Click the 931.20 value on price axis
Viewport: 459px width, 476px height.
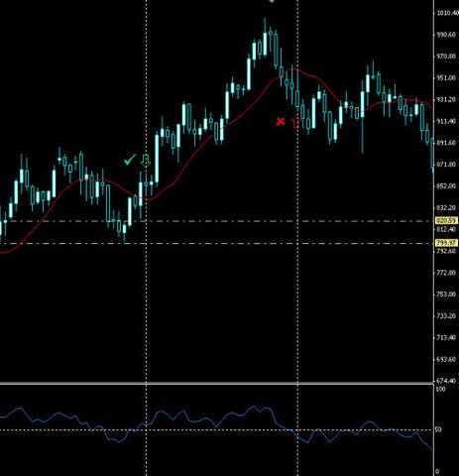click(446, 99)
